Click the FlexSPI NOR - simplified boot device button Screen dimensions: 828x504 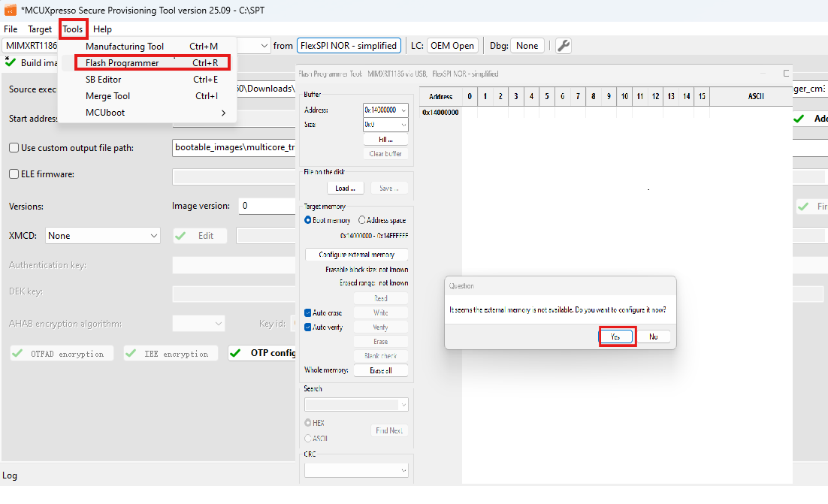pyautogui.click(x=349, y=46)
